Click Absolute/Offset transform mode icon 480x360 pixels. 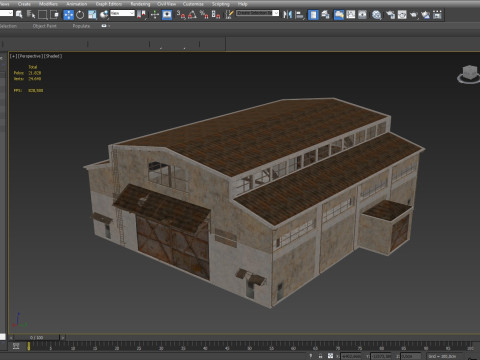coord(330,356)
